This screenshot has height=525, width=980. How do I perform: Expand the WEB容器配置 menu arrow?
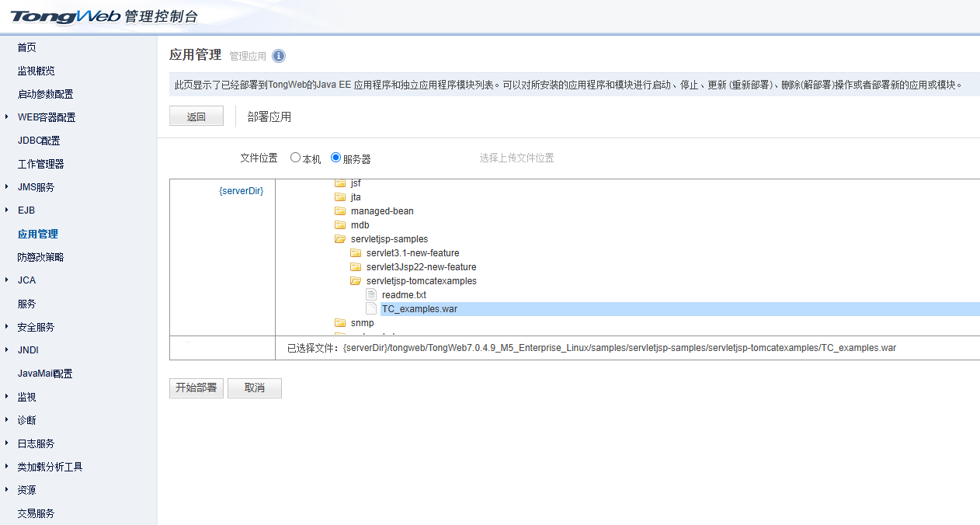[x=7, y=117]
